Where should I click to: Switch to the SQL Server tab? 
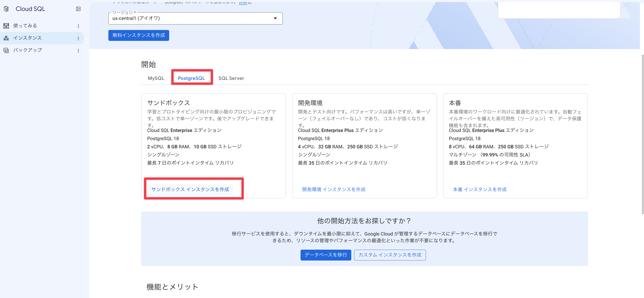click(231, 78)
